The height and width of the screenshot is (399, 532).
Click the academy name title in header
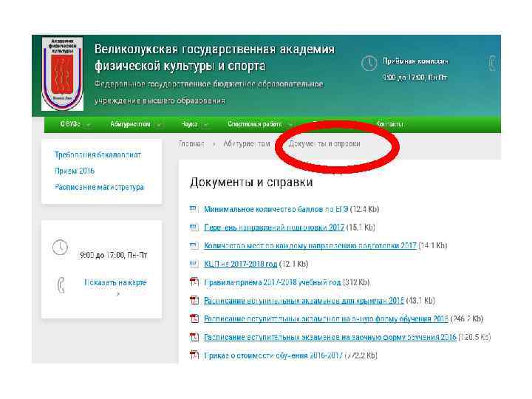pos(214,58)
